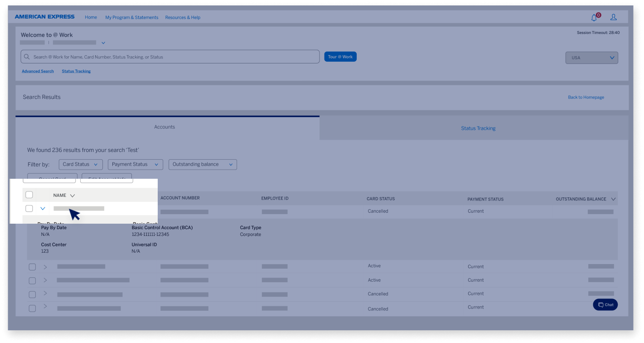Open the USA country dropdown
The image size is (644, 343).
click(x=591, y=58)
